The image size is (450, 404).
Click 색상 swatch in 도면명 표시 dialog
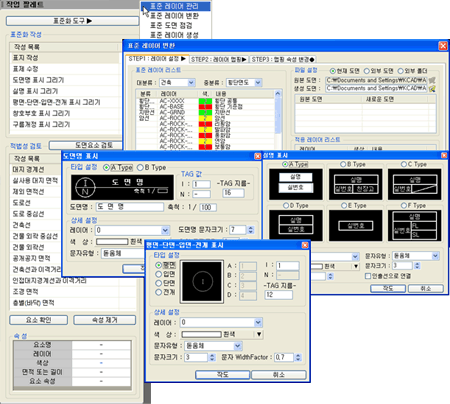(x=112, y=241)
